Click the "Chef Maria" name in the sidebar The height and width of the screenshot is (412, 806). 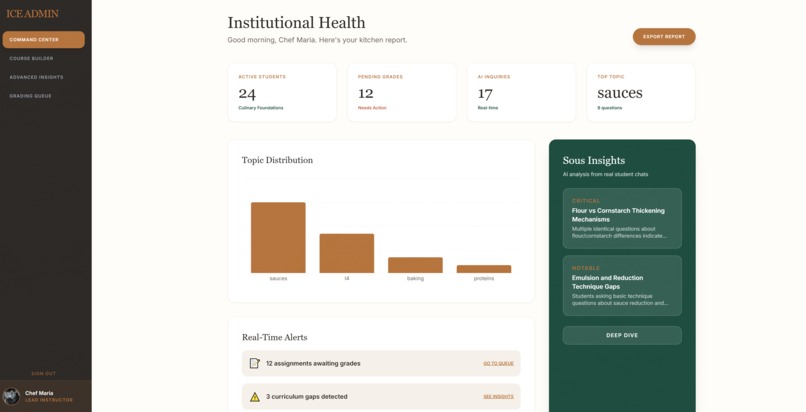pyautogui.click(x=39, y=393)
